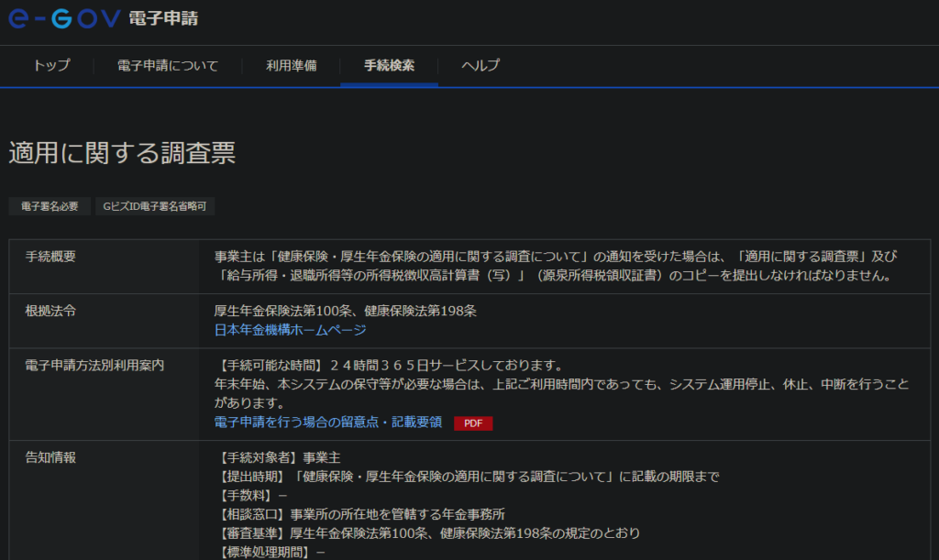This screenshot has width=939, height=560.
Task: Click the 電子署名必要 tag
Action: 50,206
